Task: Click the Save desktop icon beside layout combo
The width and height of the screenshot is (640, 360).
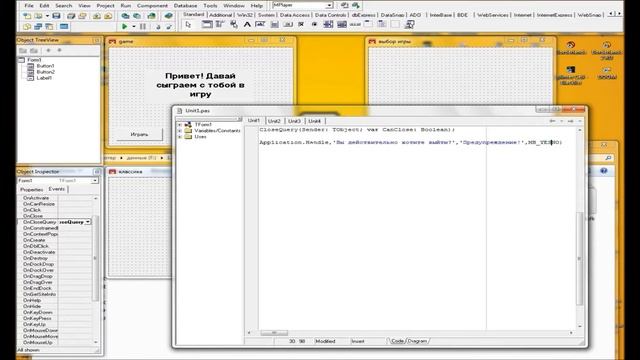Action: click(344, 5)
